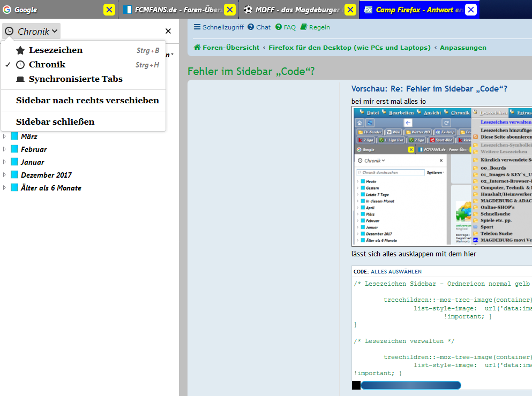532x396 pixels.
Task: Expand the Älter als 6 Monate folder
Action: [4, 187]
